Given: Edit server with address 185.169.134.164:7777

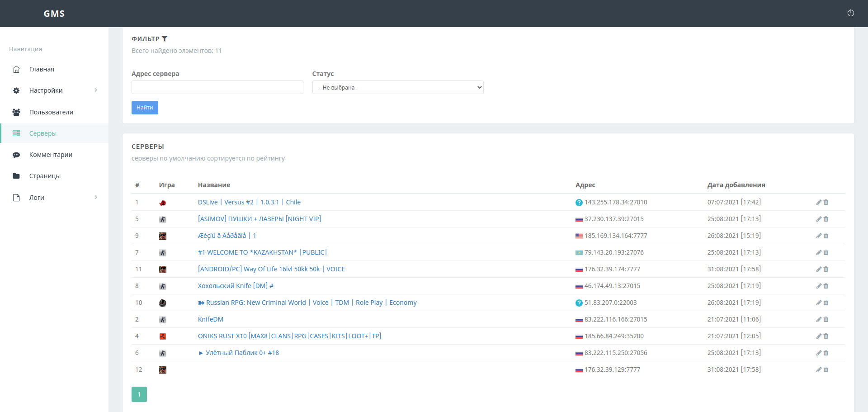Looking at the screenshot, I should 819,236.
